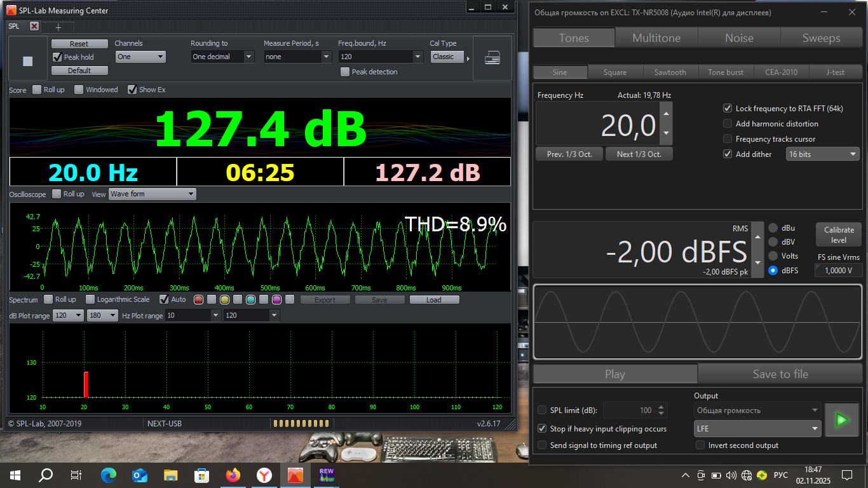Expand Cal Type arrow next to Classic
This screenshot has width=868, height=488.
coord(468,58)
